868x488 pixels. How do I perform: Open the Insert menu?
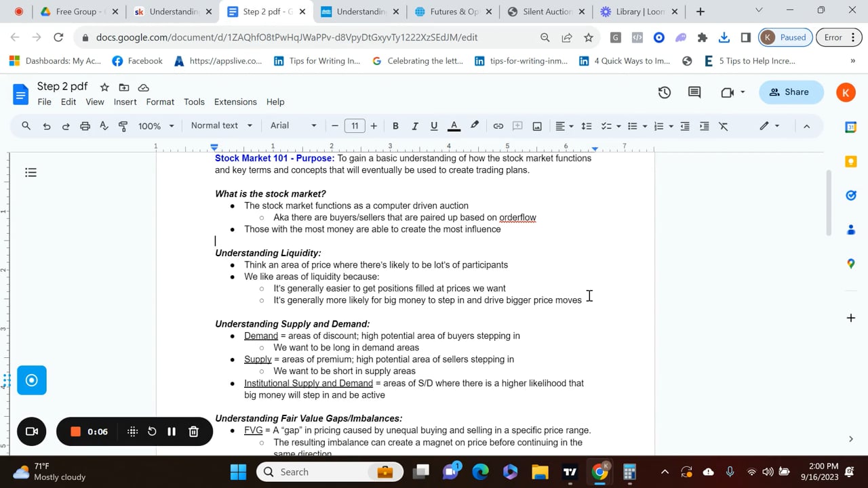click(125, 102)
